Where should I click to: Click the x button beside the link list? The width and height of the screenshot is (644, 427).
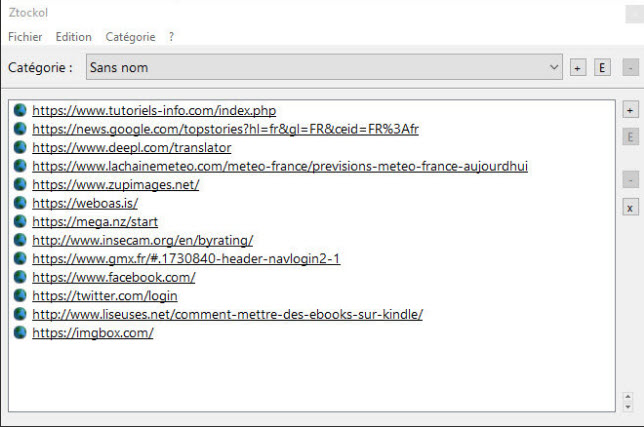tap(630, 208)
